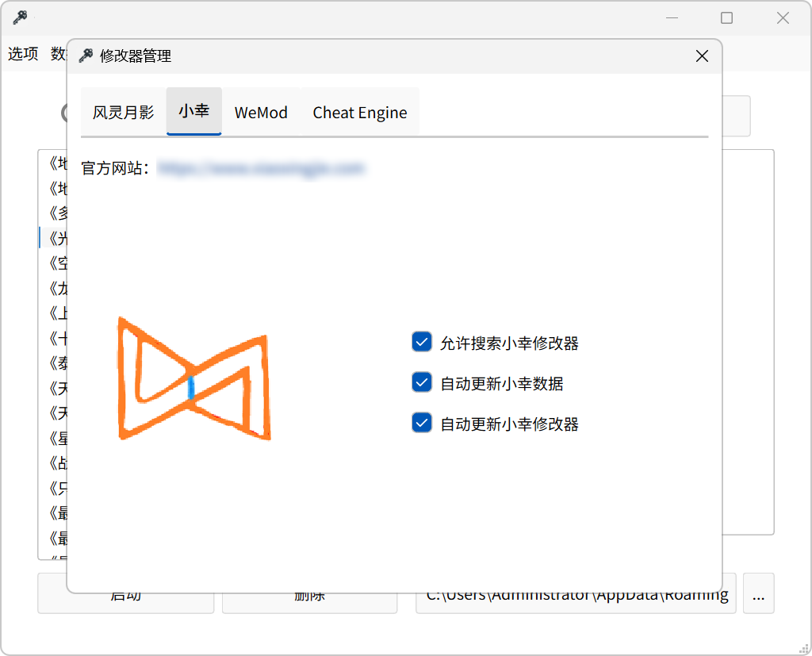Maximize the main window
The width and height of the screenshot is (812, 656).
727,18
